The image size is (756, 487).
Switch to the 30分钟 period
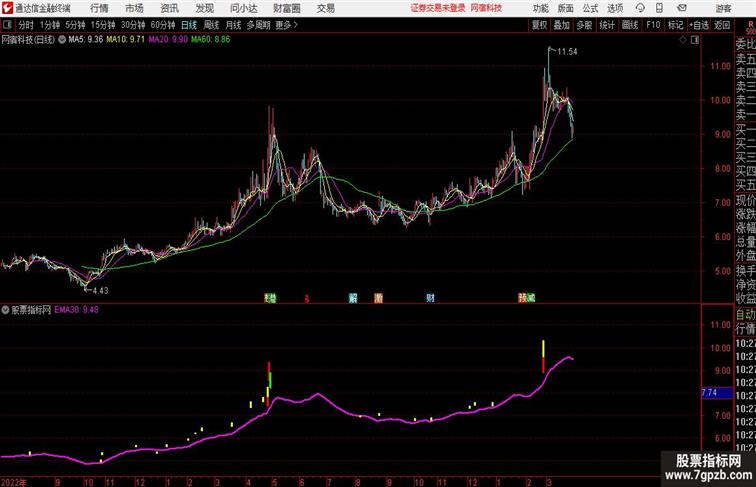pos(133,25)
